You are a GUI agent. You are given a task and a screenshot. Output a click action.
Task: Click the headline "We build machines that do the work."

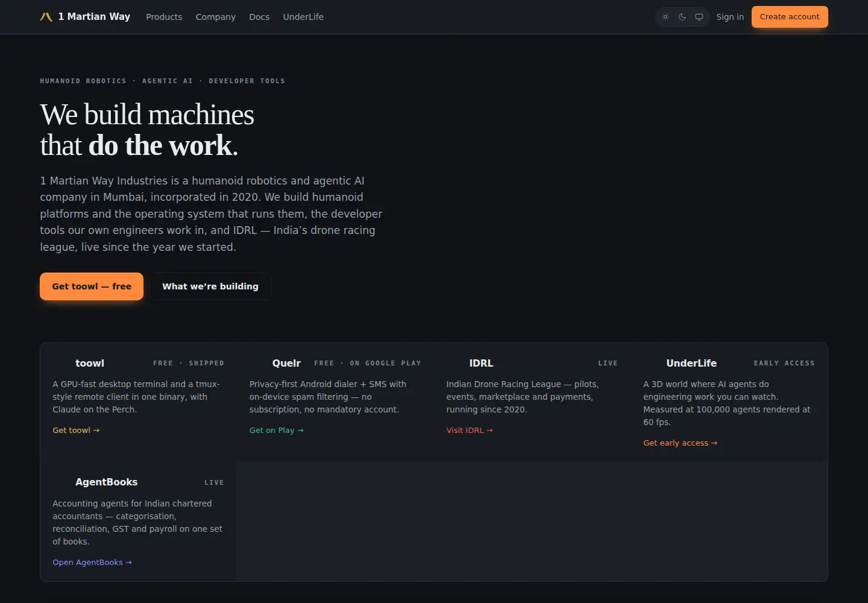tap(147, 130)
